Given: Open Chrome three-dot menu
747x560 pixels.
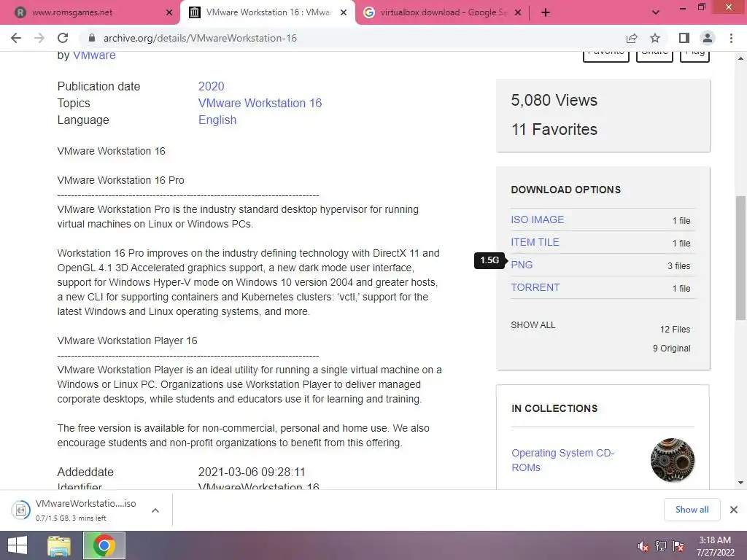Looking at the screenshot, I should pyautogui.click(x=731, y=38).
